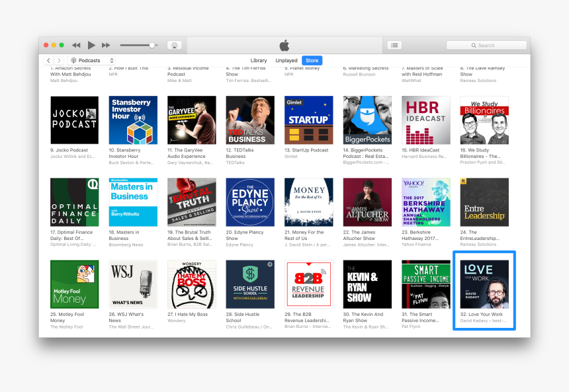Click '32. Love Your Work' title link
This screenshot has width=569, height=392.
[x=482, y=315]
